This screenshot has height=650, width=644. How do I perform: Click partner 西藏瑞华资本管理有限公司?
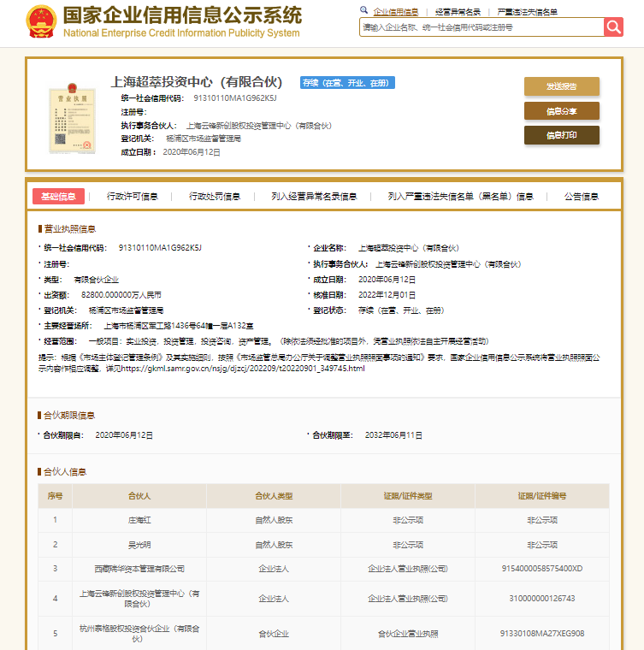coord(139,569)
